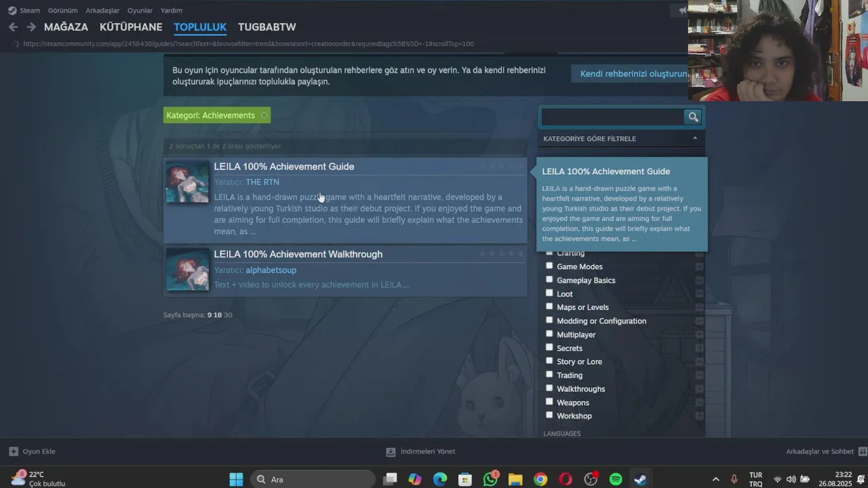
Task: Exclude Loot using its minus button
Action: tap(699, 293)
